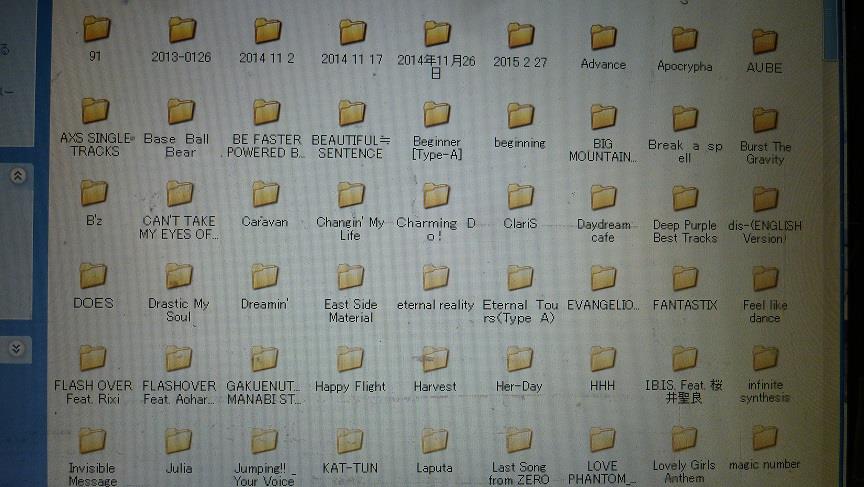Open FLASH OVER Feat. Rixi folder
The height and width of the screenshot is (487, 864).
(x=93, y=358)
